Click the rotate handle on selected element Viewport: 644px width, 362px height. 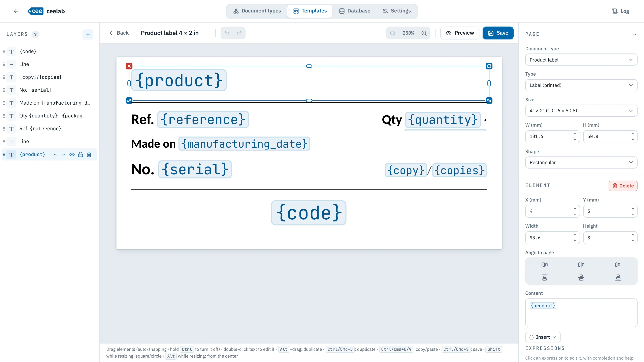(x=489, y=66)
